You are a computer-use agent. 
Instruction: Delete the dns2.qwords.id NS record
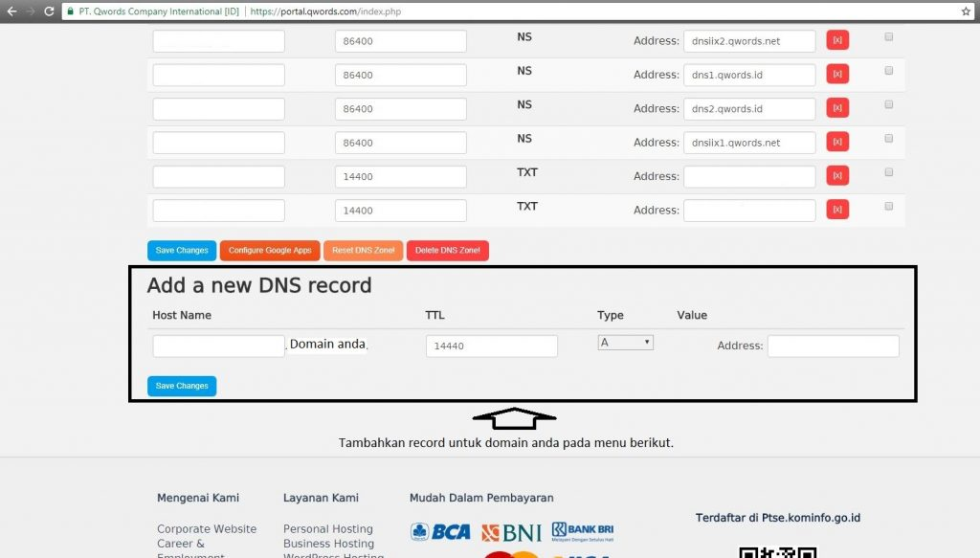tap(837, 107)
